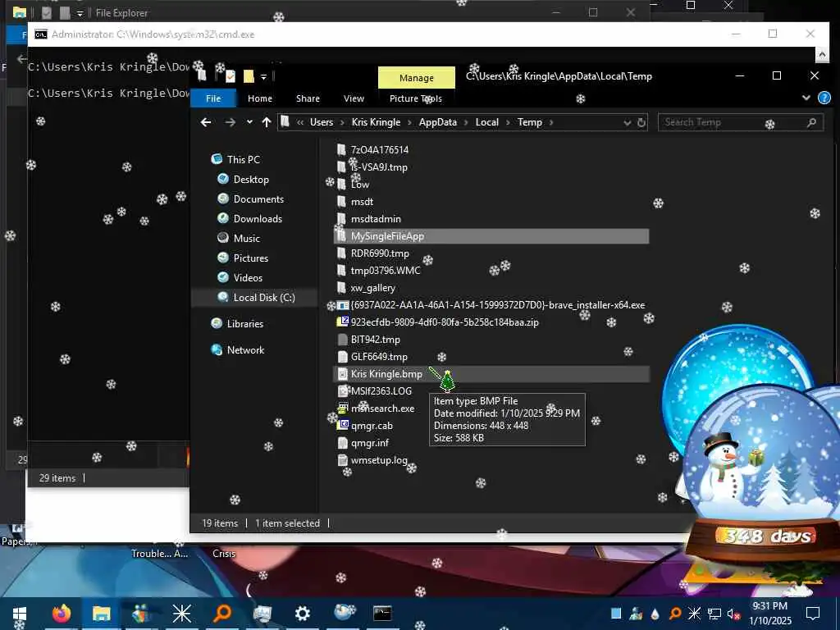
Task: Open Help with the blue question mark
Action: [x=824, y=98]
